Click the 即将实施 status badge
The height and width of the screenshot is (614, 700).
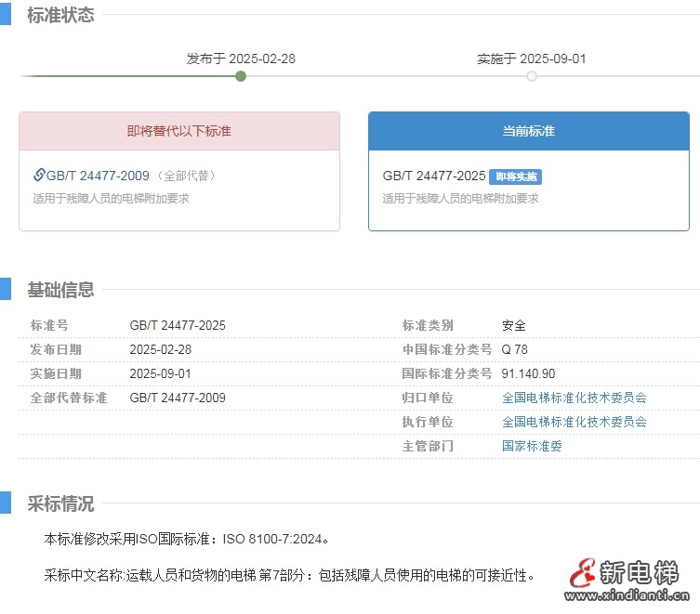(x=516, y=176)
